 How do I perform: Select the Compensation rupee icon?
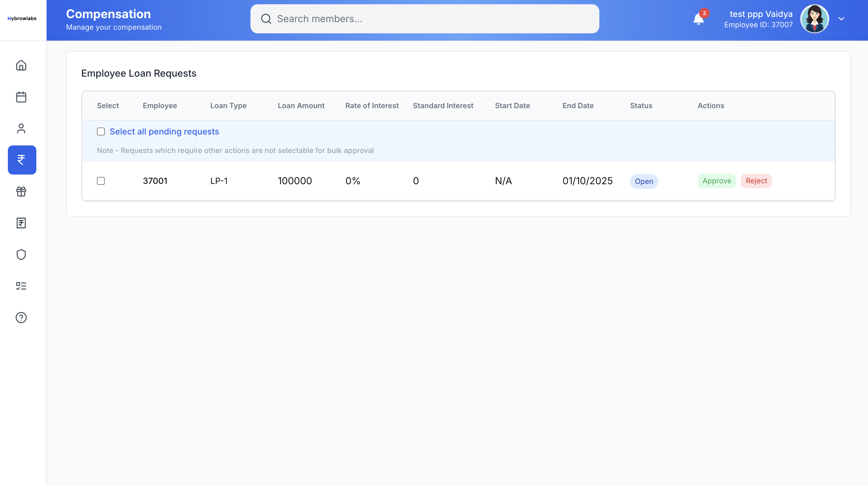(x=22, y=160)
